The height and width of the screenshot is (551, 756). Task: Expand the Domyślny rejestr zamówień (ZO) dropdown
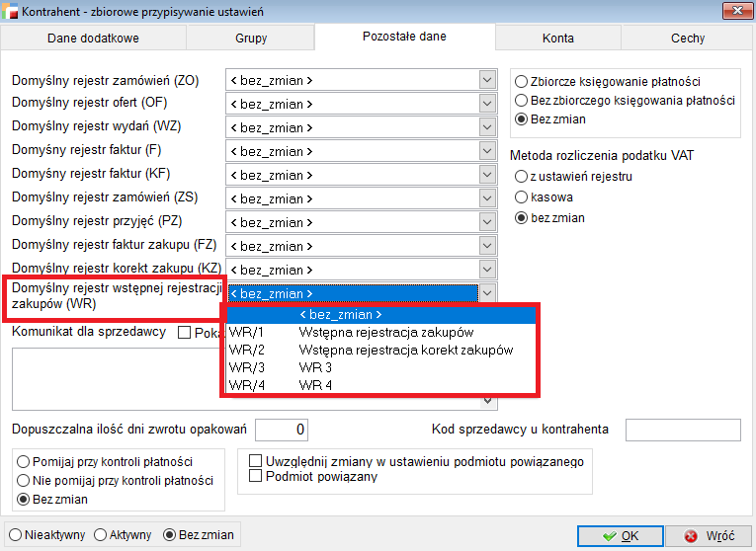coord(486,80)
